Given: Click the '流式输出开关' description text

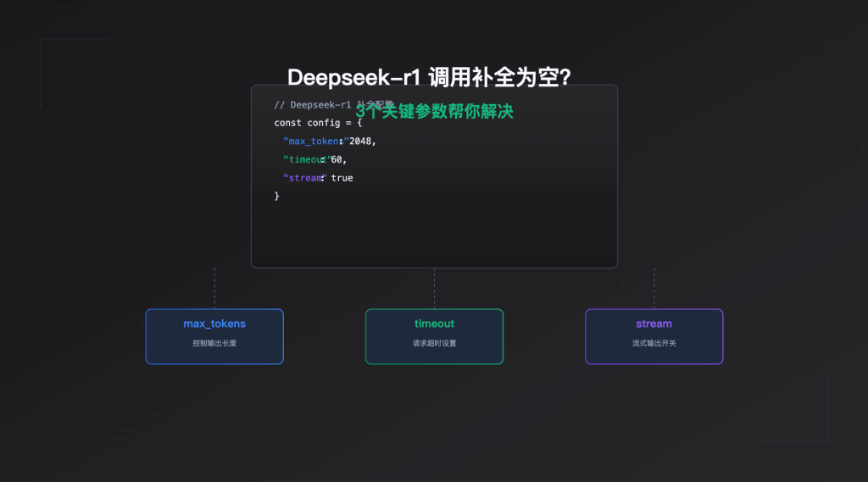Looking at the screenshot, I should [x=654, y=344].
